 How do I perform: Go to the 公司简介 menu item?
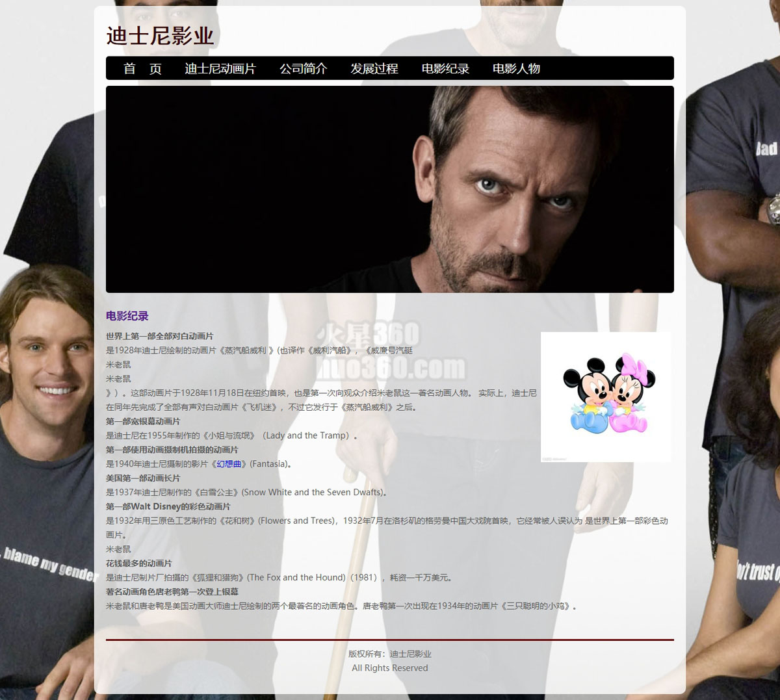pos(303,68)
